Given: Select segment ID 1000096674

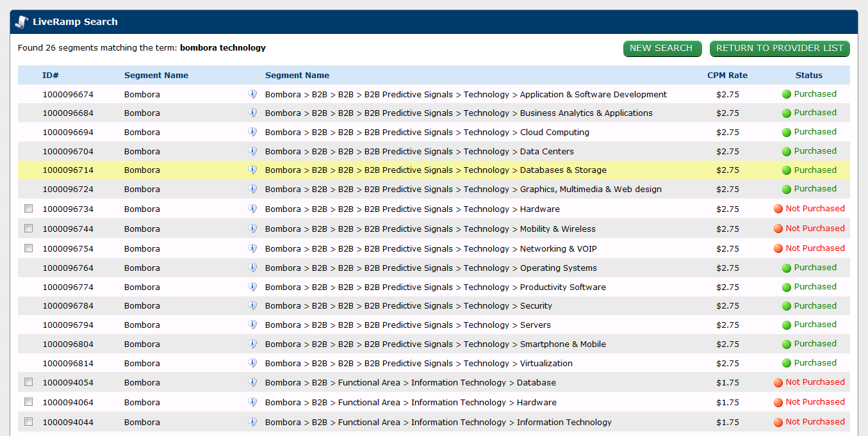Looking at the screenshot, I should click(68, 95).
